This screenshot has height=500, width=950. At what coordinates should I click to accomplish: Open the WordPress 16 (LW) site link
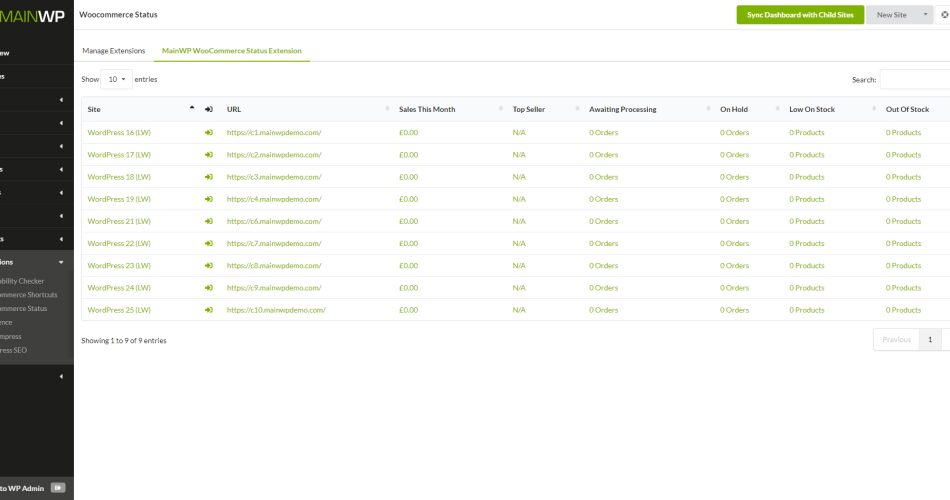tap(119, 132)
